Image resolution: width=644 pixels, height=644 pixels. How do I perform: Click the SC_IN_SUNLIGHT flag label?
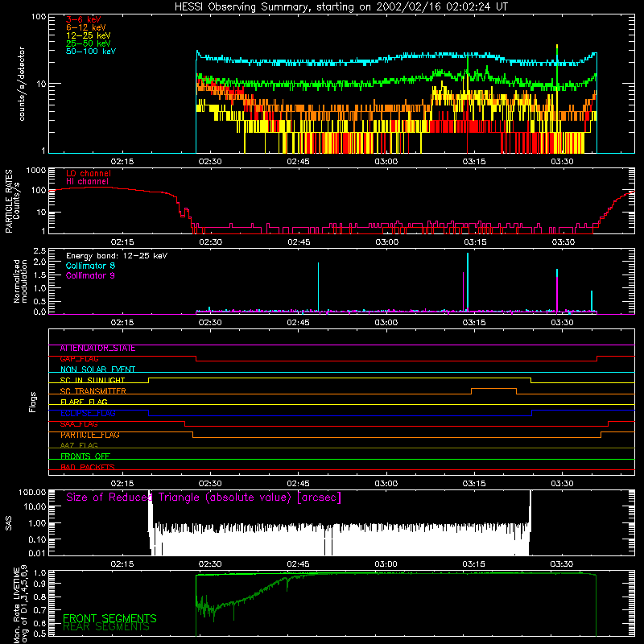tap(93, 380)
